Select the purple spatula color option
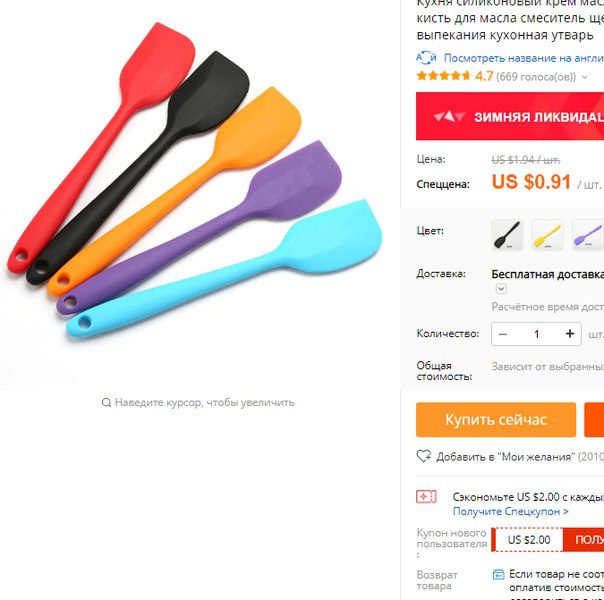The image size is (604, 600). [x=588, y=235]
